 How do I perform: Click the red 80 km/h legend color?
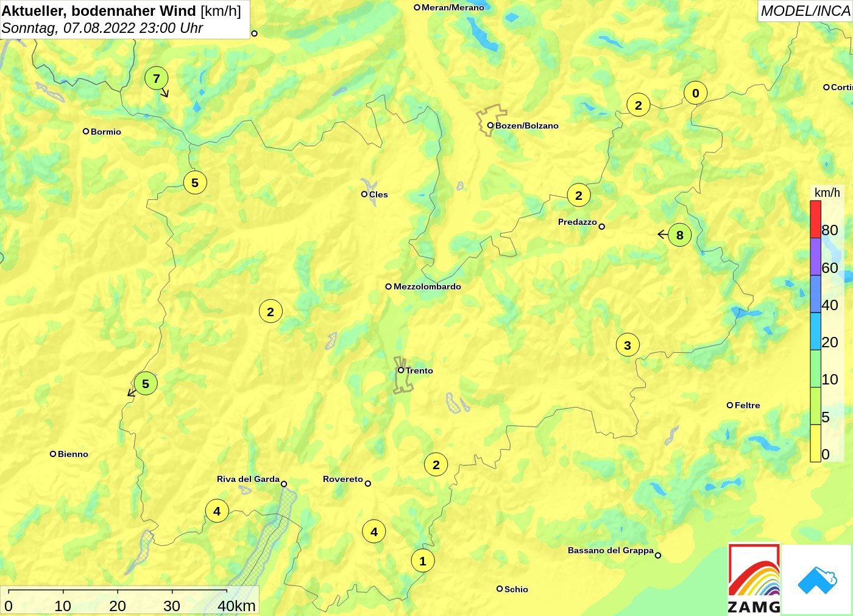pos(815,219)
